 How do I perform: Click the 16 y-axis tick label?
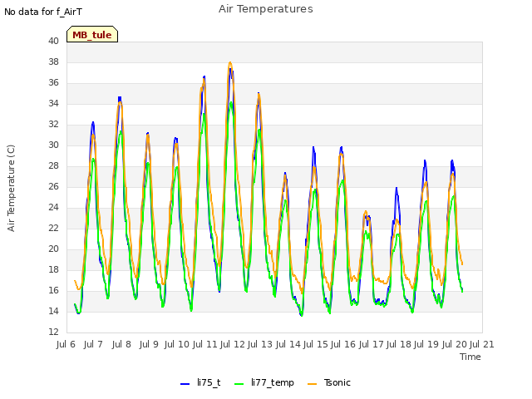coord(53,290)
